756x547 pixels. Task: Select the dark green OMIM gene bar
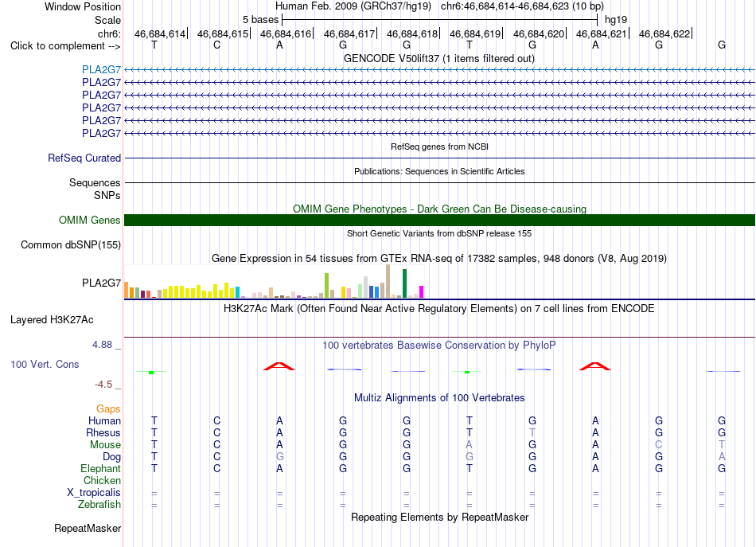coord(439,220)
